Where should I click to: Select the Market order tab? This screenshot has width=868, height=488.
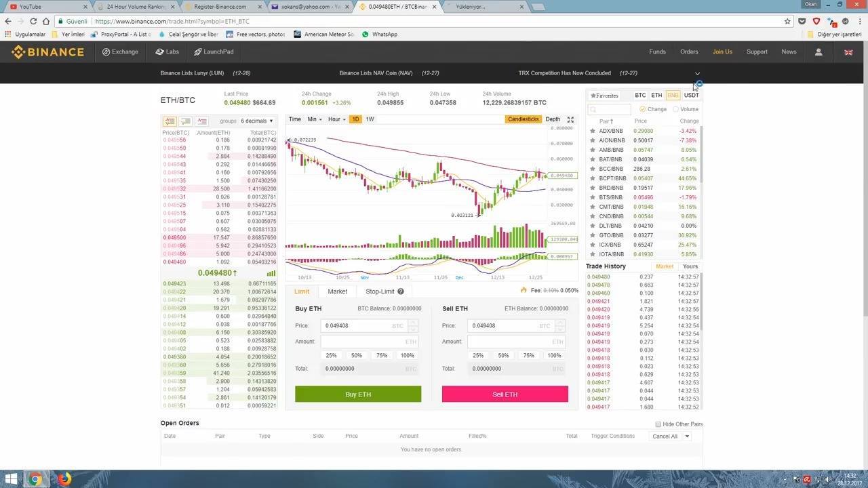click(337, 291)
